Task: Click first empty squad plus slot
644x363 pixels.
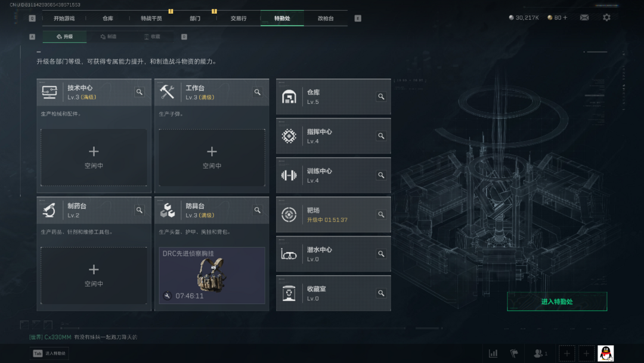Action: pos(567,353)
